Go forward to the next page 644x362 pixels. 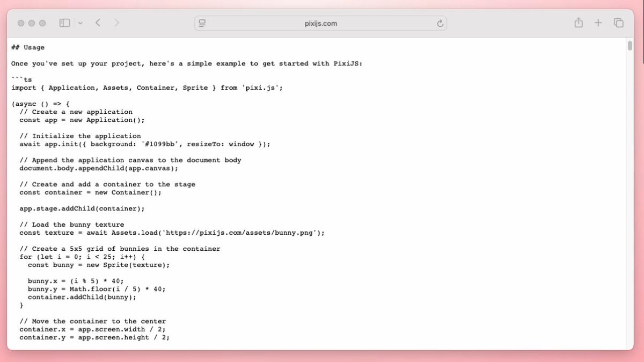coord(116,23)
